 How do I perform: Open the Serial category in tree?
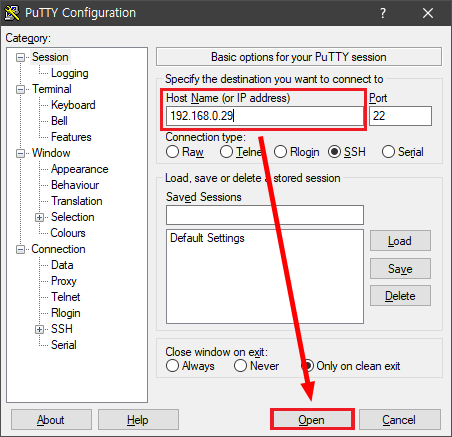point(64,345)
